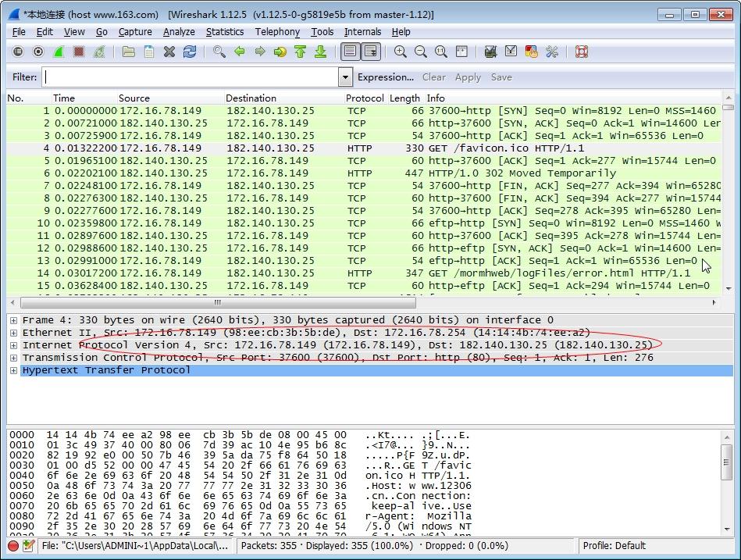Toggle auto scroll in live capture
The width and height of the screenshot is (741, 560).
[371, 52]
